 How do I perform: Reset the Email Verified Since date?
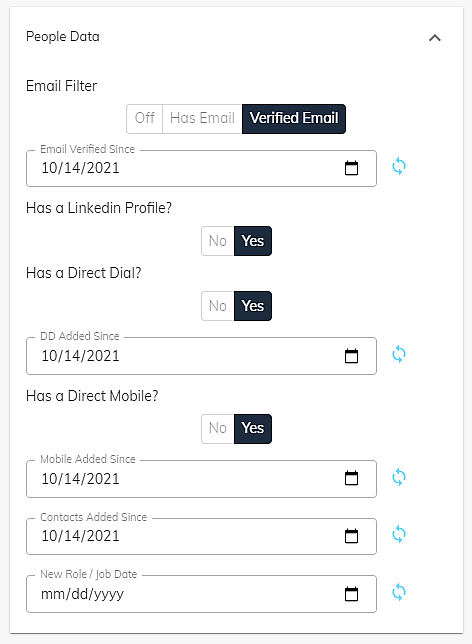click(398, 166)
